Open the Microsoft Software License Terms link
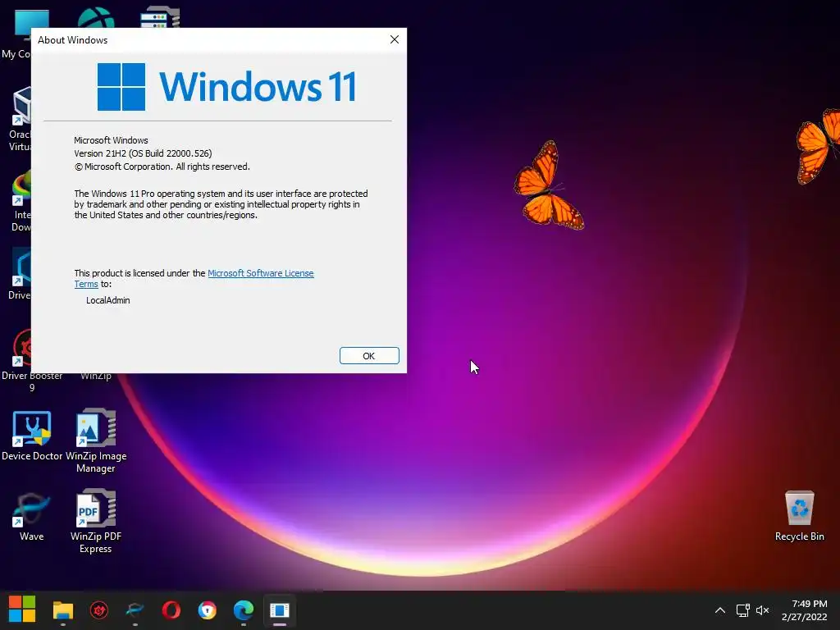This screenshot has width=840, height=630. 260,273
